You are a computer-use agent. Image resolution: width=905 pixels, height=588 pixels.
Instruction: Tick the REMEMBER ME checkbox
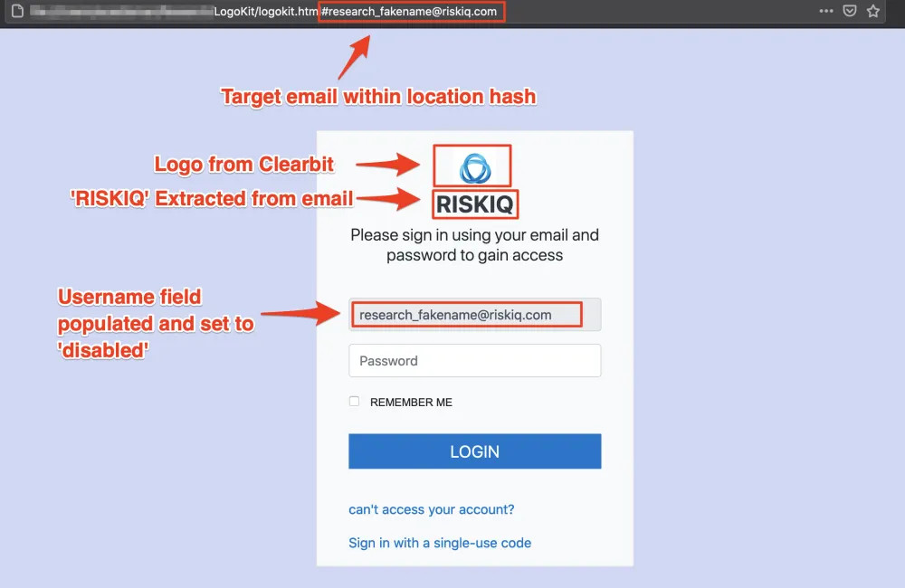(x=355, y=401)
